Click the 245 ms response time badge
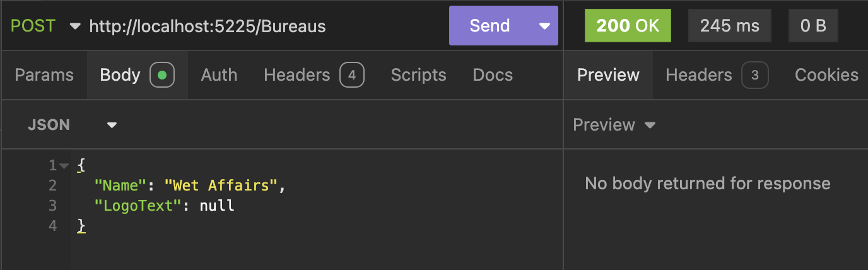The height and width of the screenshot is (270, 868). pyautogui.click(x=730, y=26)
